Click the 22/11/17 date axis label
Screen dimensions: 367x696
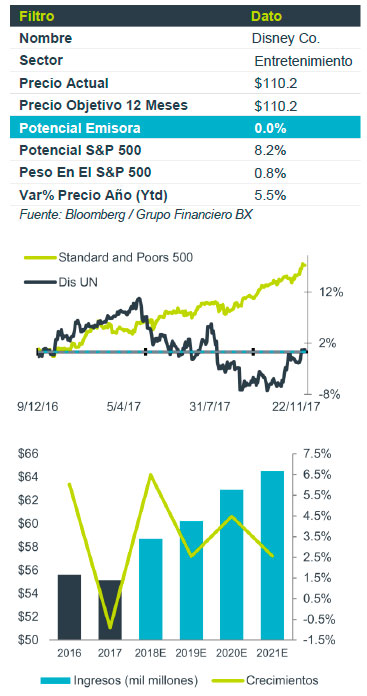tap(297, 407)
